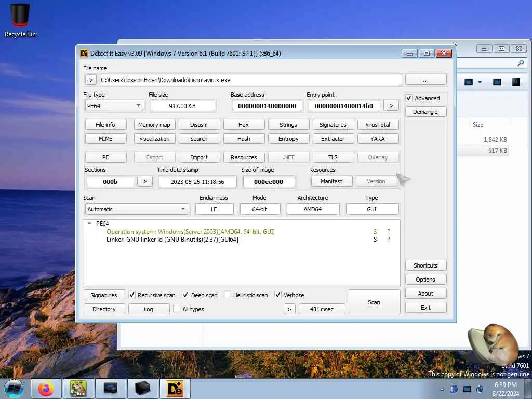Click the Exit button
Viewport: 532px width, 399px height.
[x=425, y=308]
